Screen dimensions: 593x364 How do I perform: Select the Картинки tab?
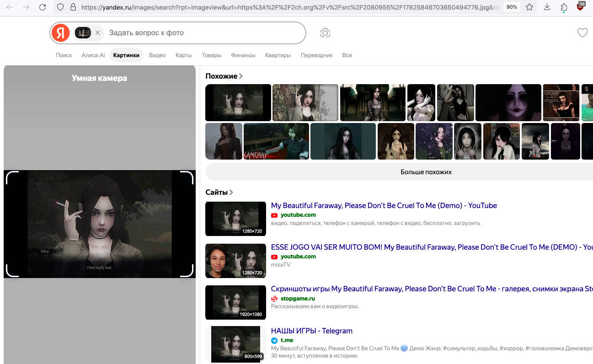click(126, 55)
